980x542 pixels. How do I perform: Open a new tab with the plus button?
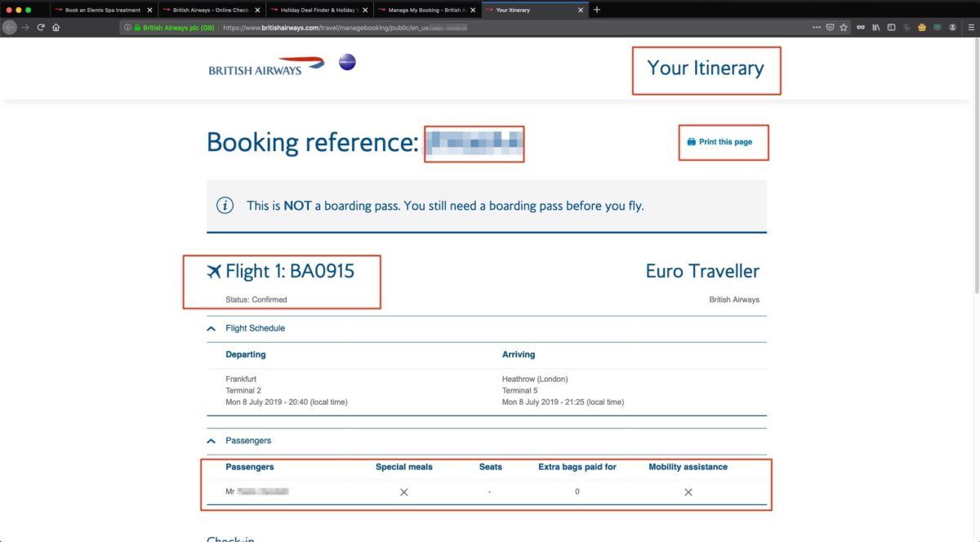tap(597, 10)
